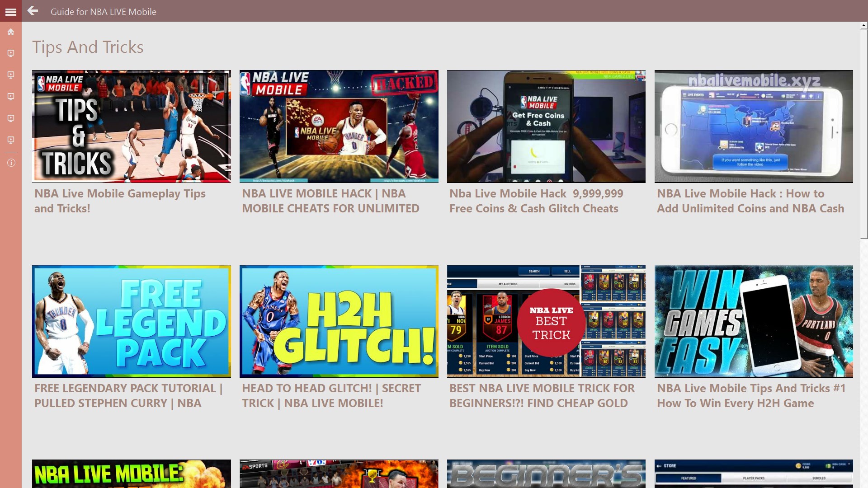The width and height of the screenshot is (868, 488).
Task: Open the HACKED NBA Live Mobile thumbnail
Action: [339, 127]
